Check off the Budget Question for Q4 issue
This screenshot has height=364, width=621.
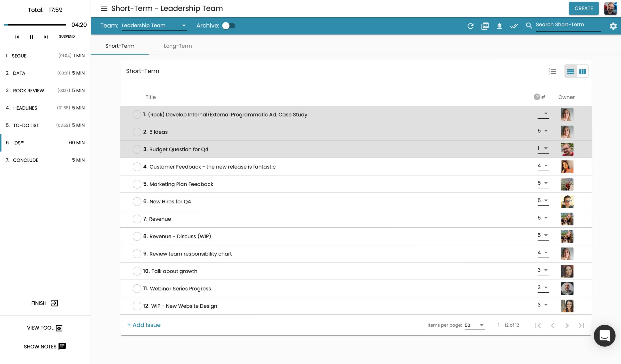[x=137, y=149]
